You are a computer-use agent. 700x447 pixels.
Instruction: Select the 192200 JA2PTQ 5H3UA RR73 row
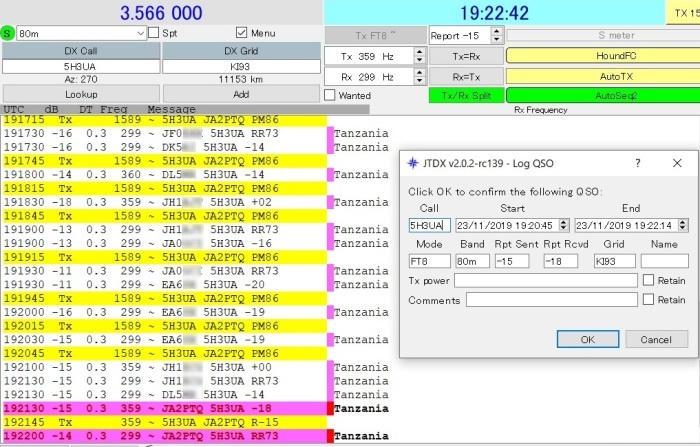[165, 436]
